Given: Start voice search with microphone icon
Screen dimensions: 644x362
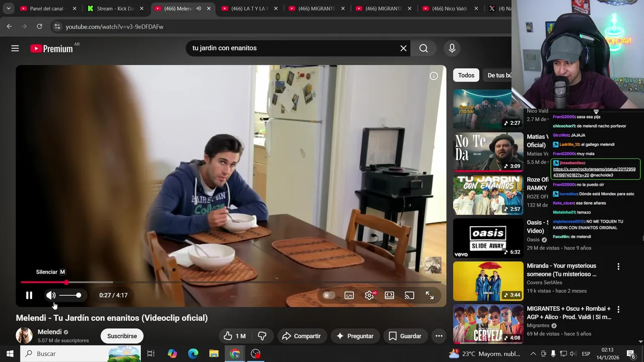Looking at the screenshot, I should click(452, 48).
